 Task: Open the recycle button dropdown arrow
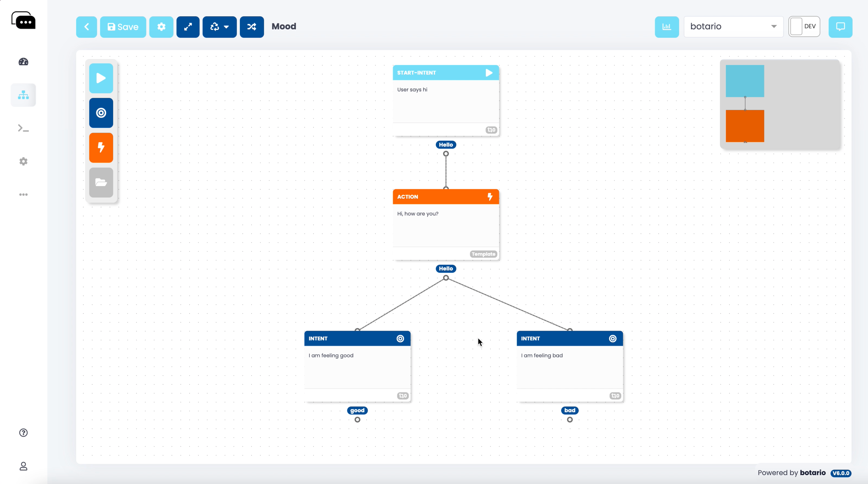click(x=226, y=27)
